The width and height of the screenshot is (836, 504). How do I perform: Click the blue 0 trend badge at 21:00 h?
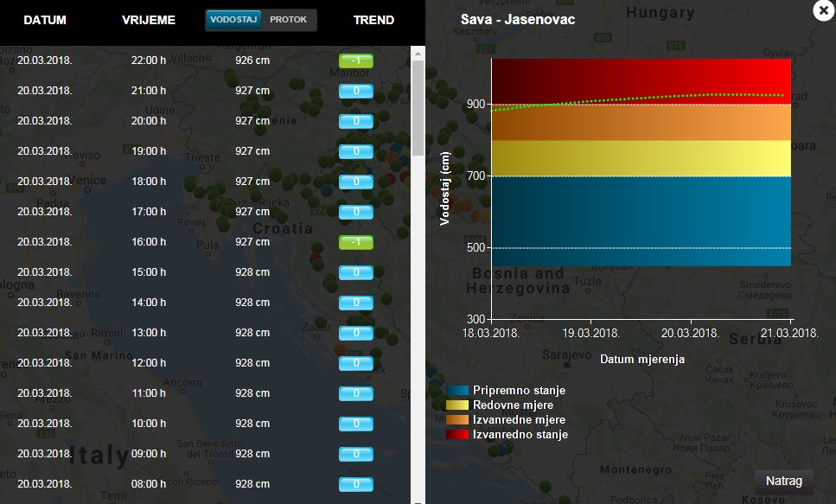[x=355, y=91]
